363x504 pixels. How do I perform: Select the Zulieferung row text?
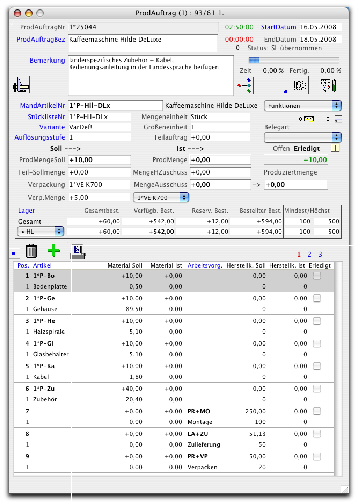[x=204, y=445]
